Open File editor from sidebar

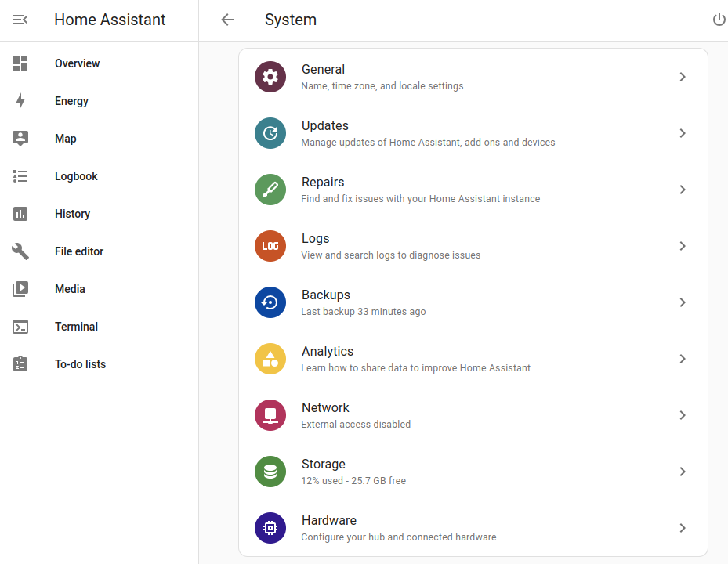point(79,251)
